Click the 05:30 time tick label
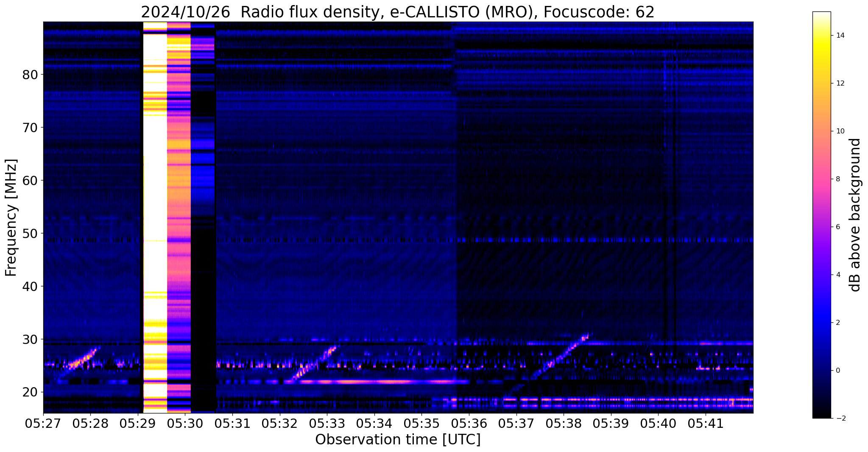Screen dimensions: 868x452 [x=185, y=423]
